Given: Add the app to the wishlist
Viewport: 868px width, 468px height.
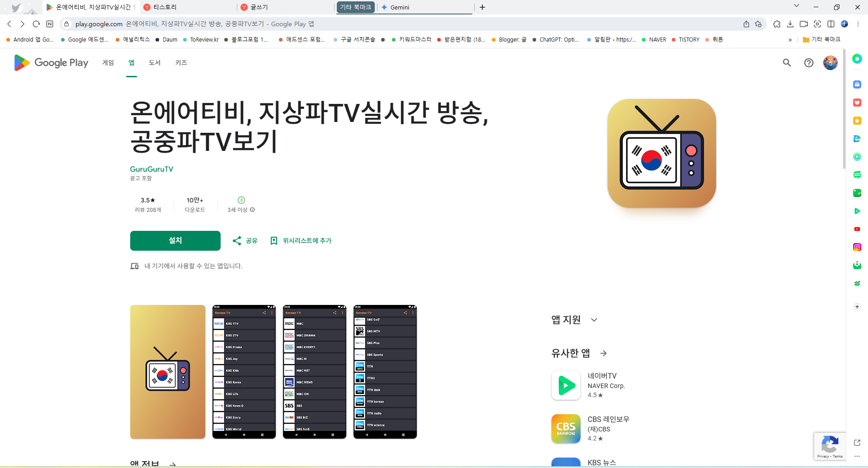Looking at the screenshot, I should pos(301,240).
